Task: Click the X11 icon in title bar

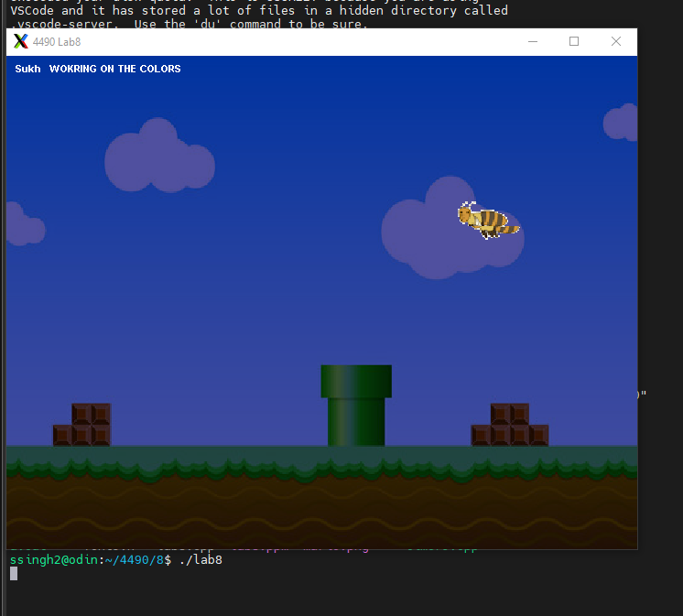Action: [20, 42]
